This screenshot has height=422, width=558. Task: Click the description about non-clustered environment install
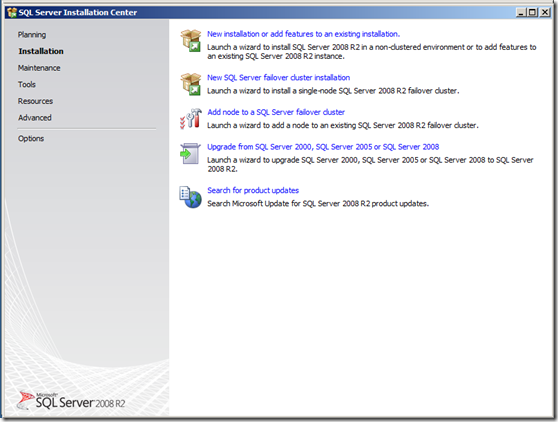pyautogui.click(x=372, y=52)
